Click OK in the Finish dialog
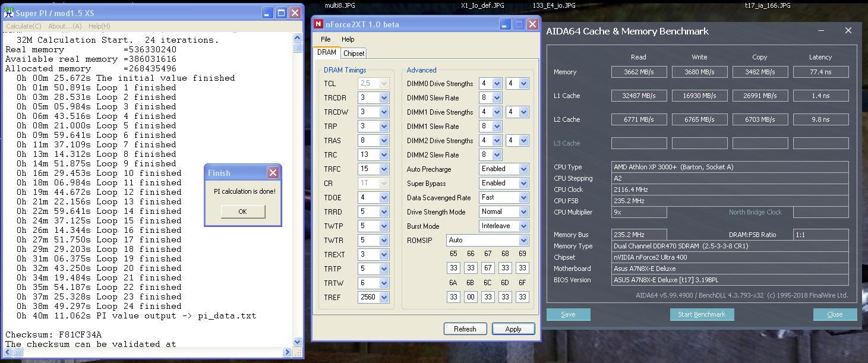This screenshot has height=363, width=868. 242,212
